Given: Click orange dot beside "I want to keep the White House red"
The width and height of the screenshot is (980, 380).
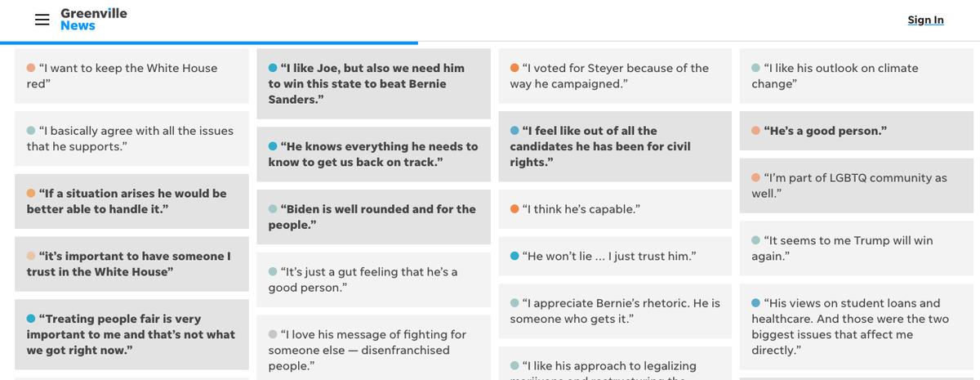Looking at the screenshot, I should pos(31,68).
